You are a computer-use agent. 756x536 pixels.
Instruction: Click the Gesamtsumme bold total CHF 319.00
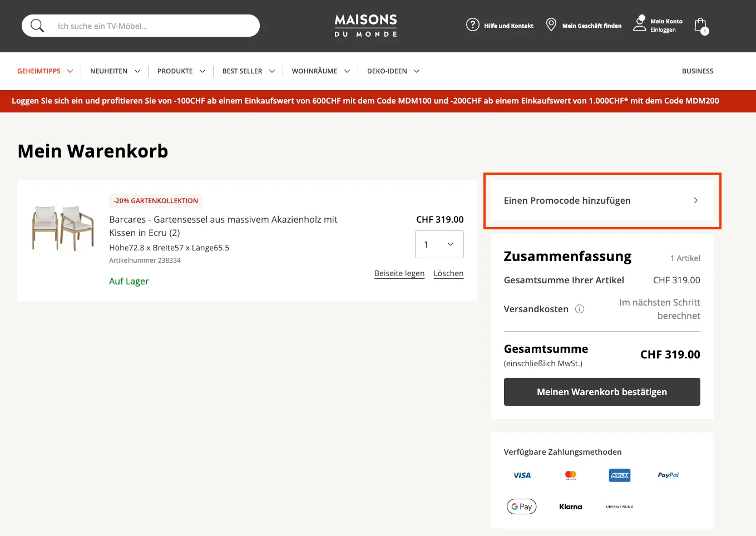[x=670, y=355]
